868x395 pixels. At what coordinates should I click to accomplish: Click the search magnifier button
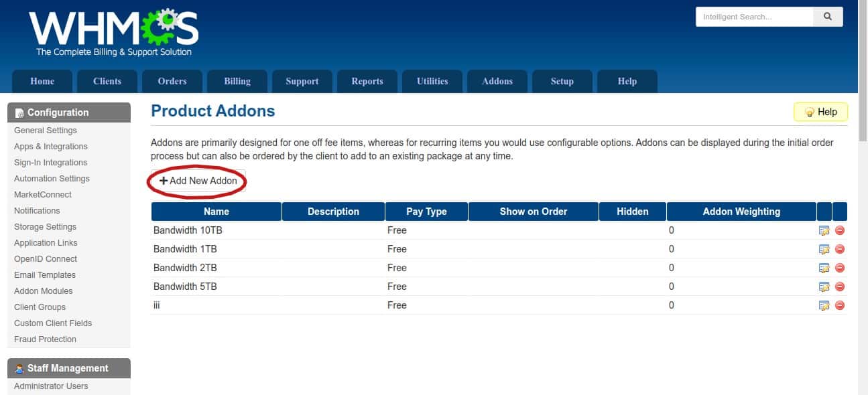[828, 17]
